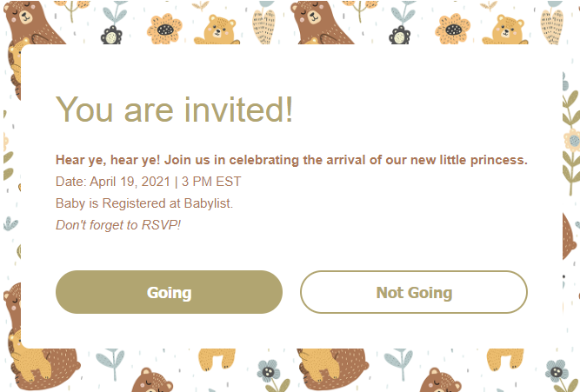Image resolution: width=580 pixels, height=392 pixels.
Task: Click the leftmost striped heart-shaped leaf on top
Action: point(263,27)
